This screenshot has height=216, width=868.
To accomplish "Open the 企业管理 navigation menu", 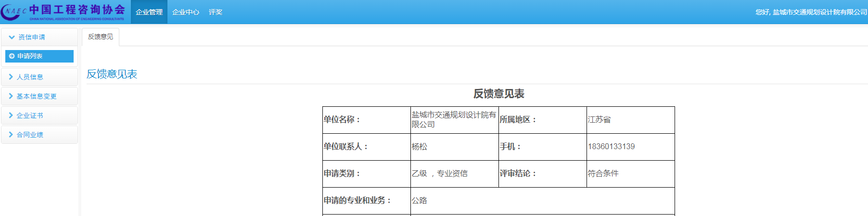I will click(149, 12).
